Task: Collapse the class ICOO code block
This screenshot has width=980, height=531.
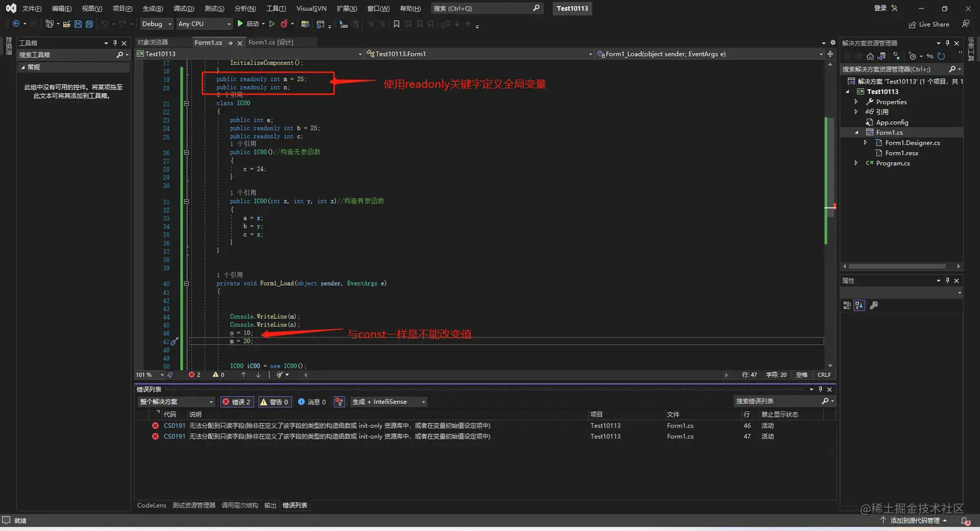Action: click(x=187, y=103)
